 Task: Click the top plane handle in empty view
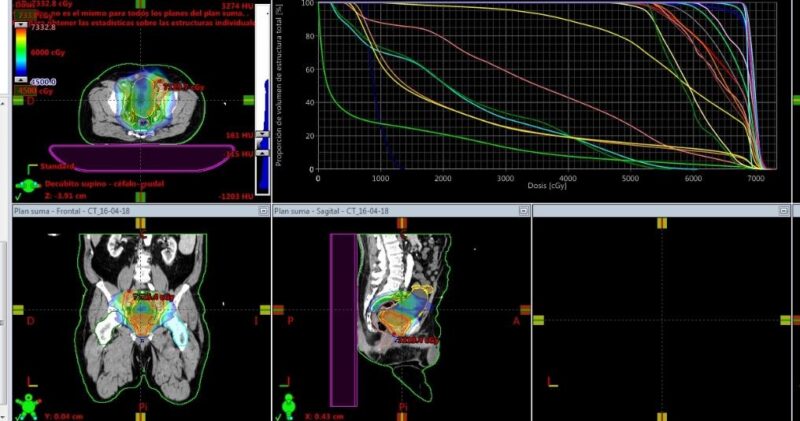[x=661, y=222]
